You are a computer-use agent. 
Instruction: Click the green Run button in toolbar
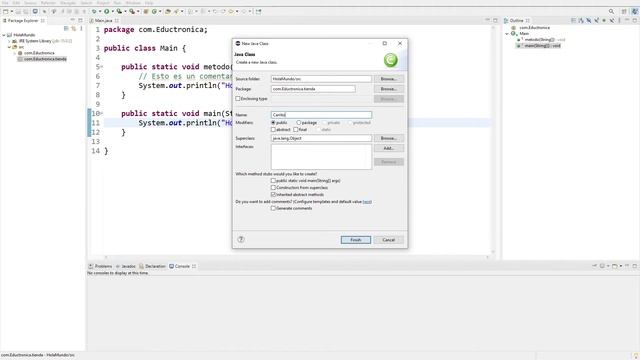107,11
